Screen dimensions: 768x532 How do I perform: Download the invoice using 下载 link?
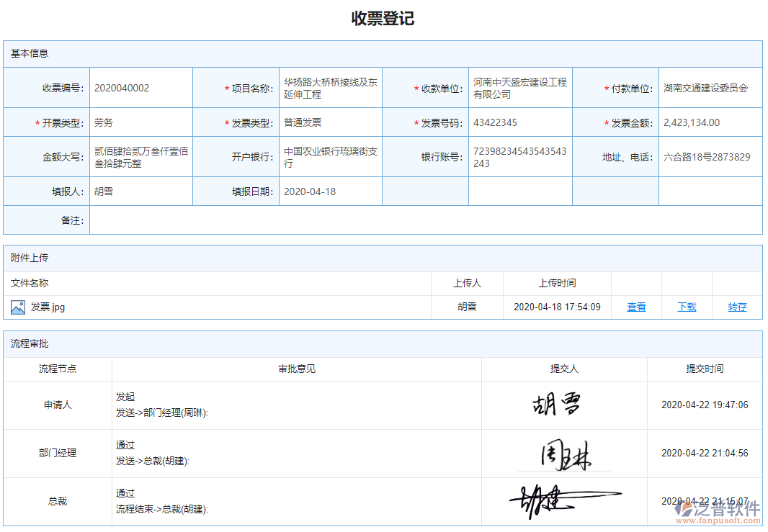(x=686, y=307)
